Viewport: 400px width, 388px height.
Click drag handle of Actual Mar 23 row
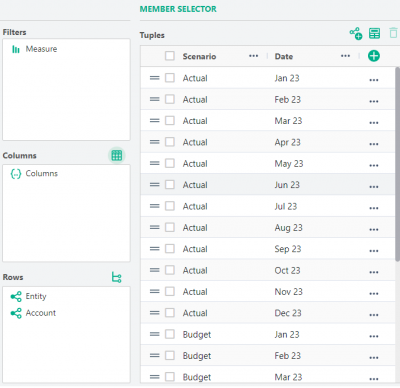(154, 121)
